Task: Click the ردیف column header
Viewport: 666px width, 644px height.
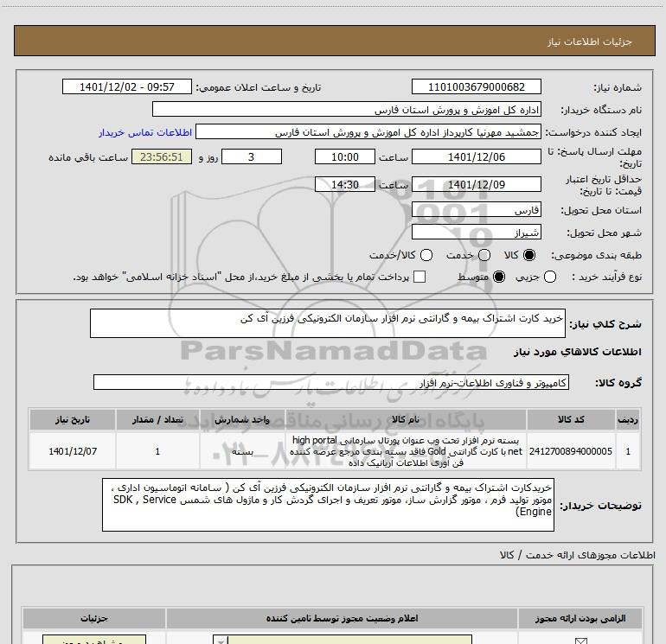Action: pos(628,419)
